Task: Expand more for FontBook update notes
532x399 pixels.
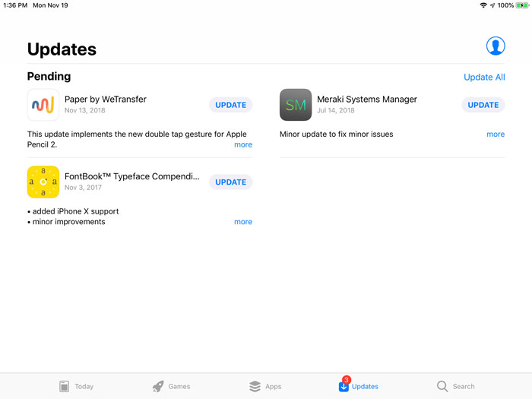Action: [243, 222]
